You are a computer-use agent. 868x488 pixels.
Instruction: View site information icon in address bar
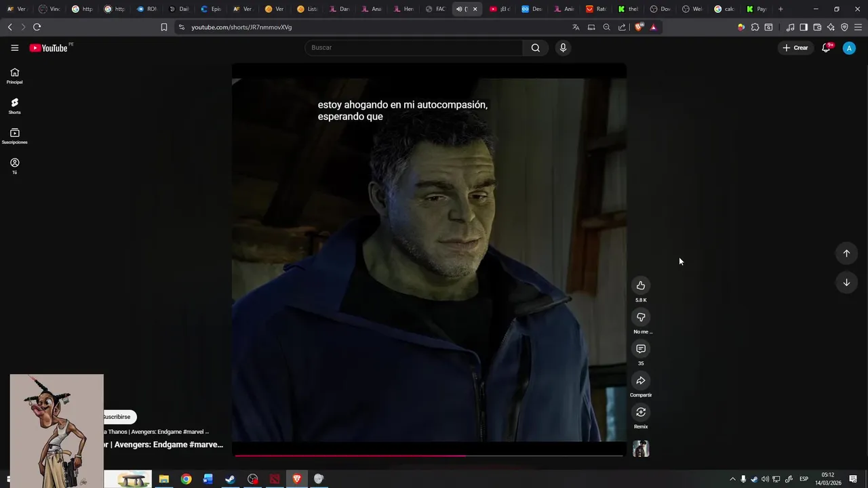coord(181,27)
